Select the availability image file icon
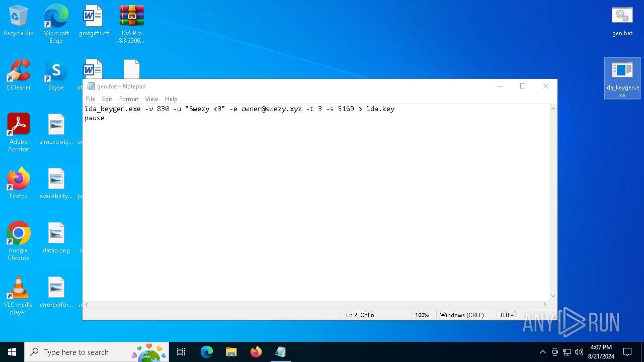This screenshot has height=362, width=644. (x=56, y=184)
